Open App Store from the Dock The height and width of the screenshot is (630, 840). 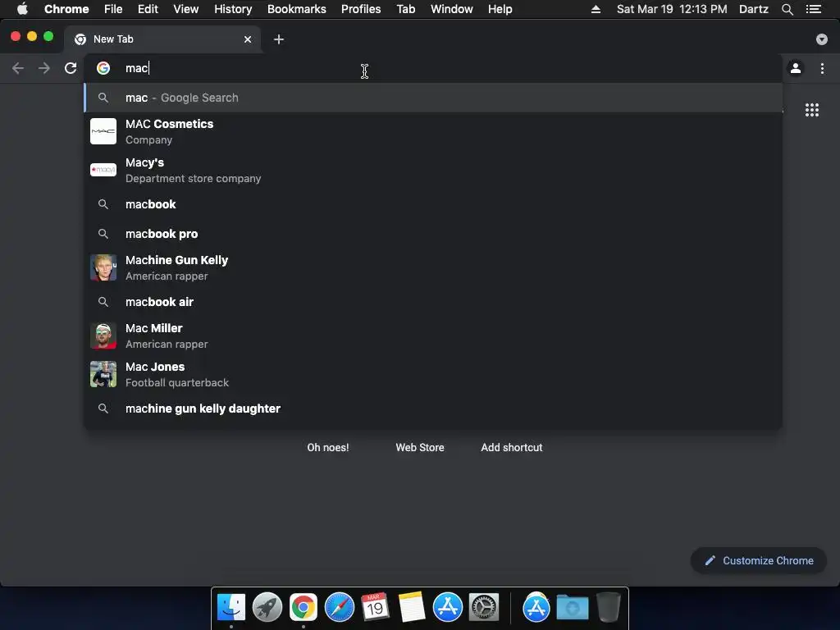447,608
